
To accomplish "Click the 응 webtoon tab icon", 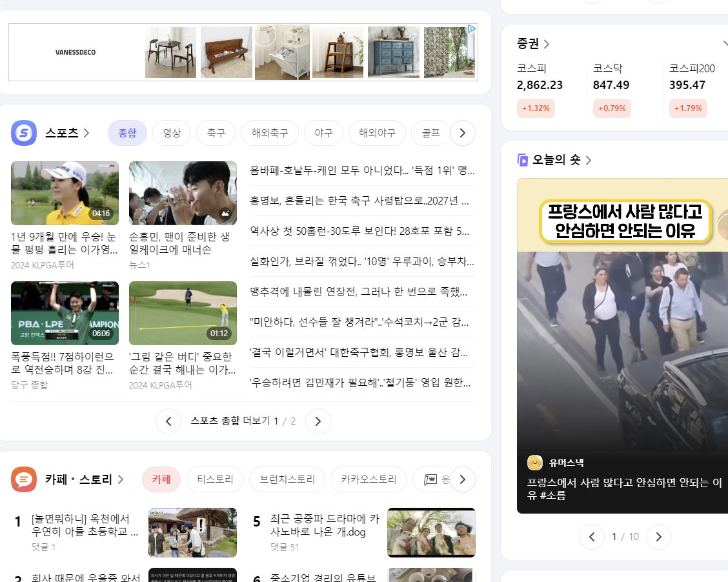I will coord(430,479).
